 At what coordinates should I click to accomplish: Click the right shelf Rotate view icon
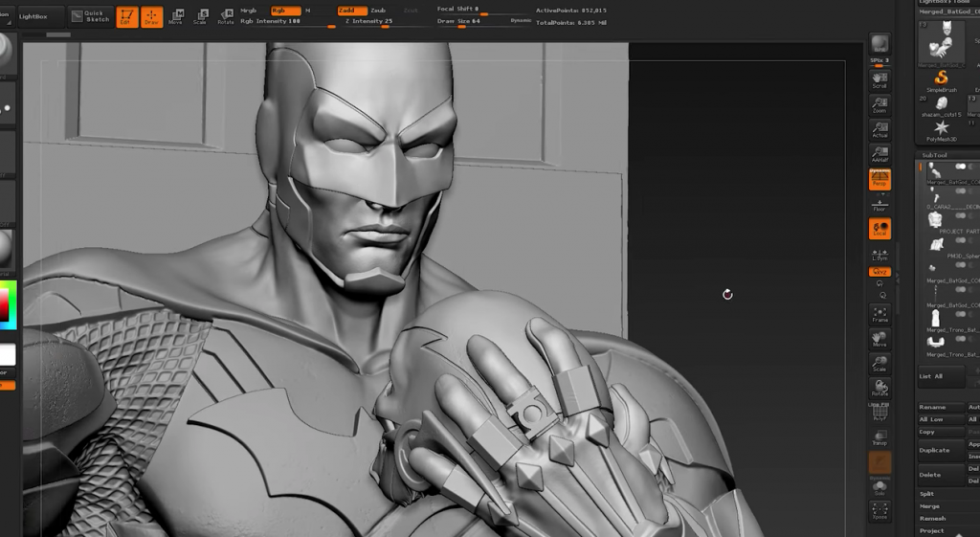[x=880, y=389]
